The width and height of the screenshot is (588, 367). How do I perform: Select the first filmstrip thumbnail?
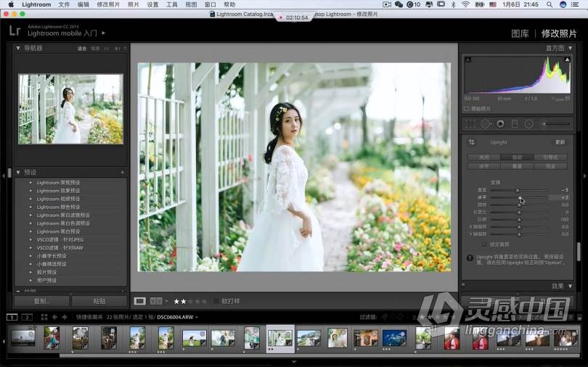click(23, 338)
